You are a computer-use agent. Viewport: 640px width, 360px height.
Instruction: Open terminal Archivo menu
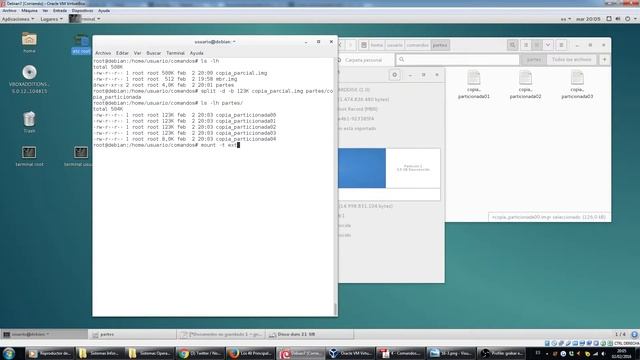pos(103,53)
